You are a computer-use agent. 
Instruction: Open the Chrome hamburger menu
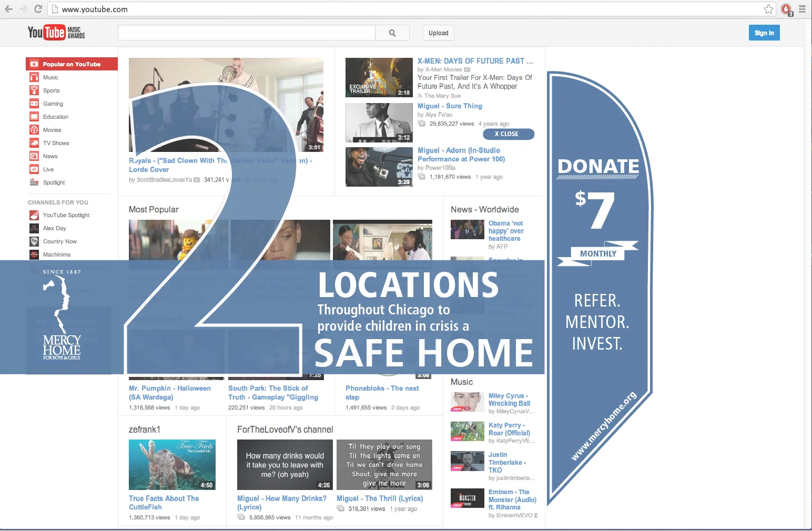coord(802,9)
